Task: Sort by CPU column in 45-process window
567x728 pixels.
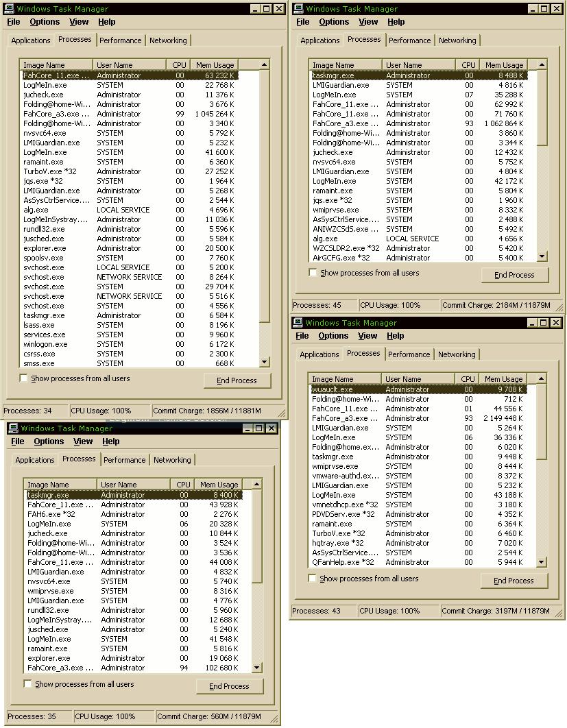Action: pyautogui.click(x=468, y=65)
